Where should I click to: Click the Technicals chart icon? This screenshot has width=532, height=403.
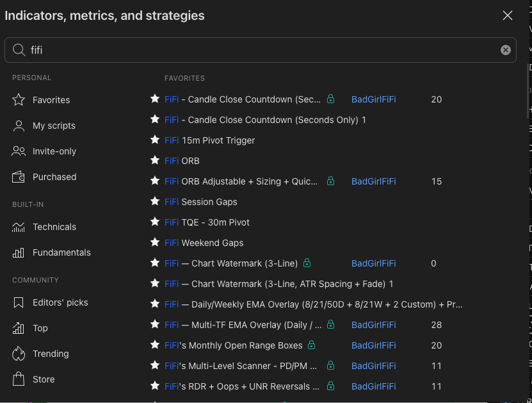[19, 227]
